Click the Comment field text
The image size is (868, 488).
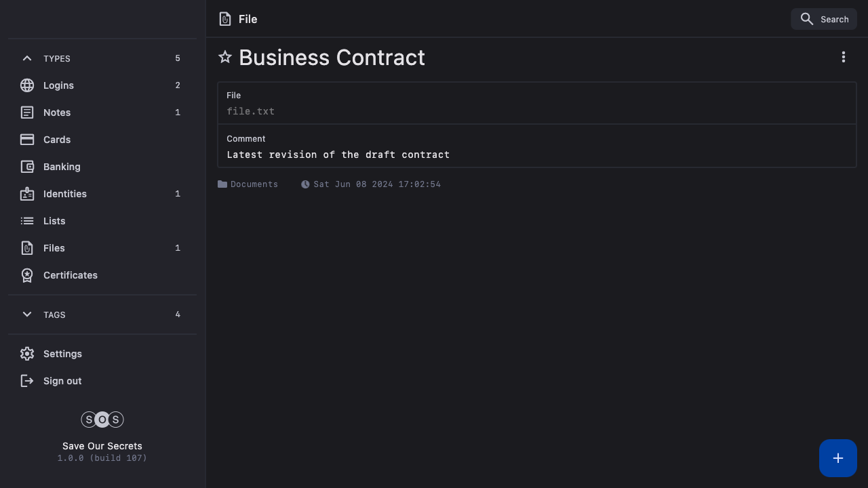coord(338,155)
